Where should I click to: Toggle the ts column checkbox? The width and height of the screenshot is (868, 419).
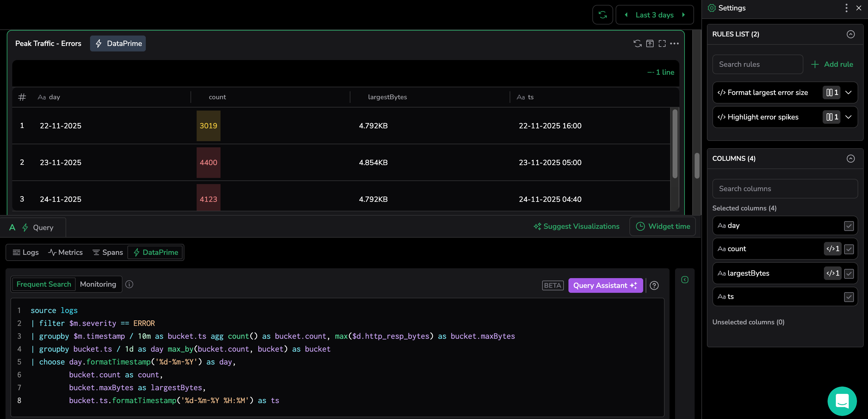click(x=848, y=296)
